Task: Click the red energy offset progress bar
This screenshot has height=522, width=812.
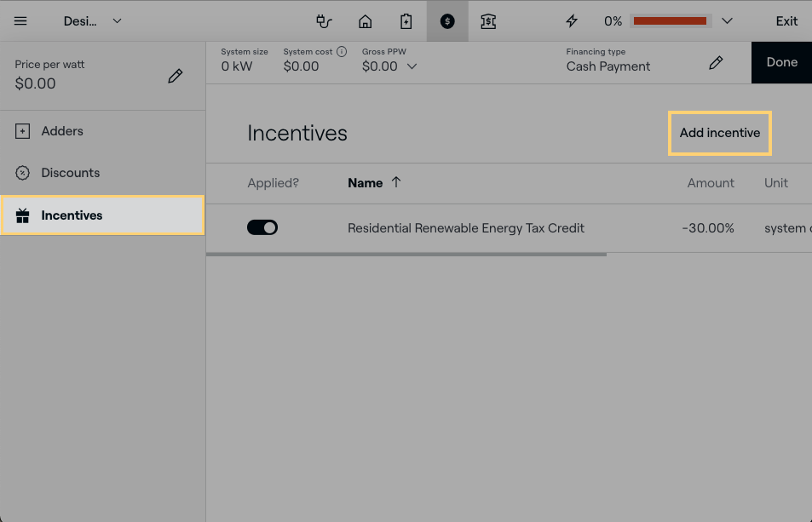Action: pos(670,21)
